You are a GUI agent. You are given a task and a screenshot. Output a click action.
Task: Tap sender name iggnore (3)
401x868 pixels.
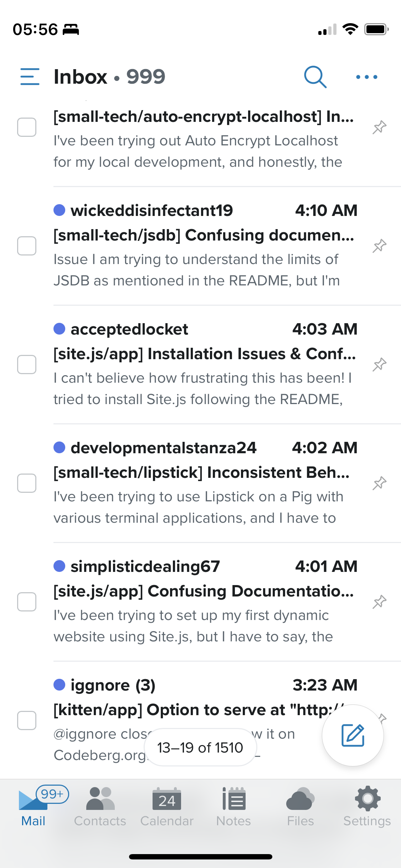click(x=113, y=685)
